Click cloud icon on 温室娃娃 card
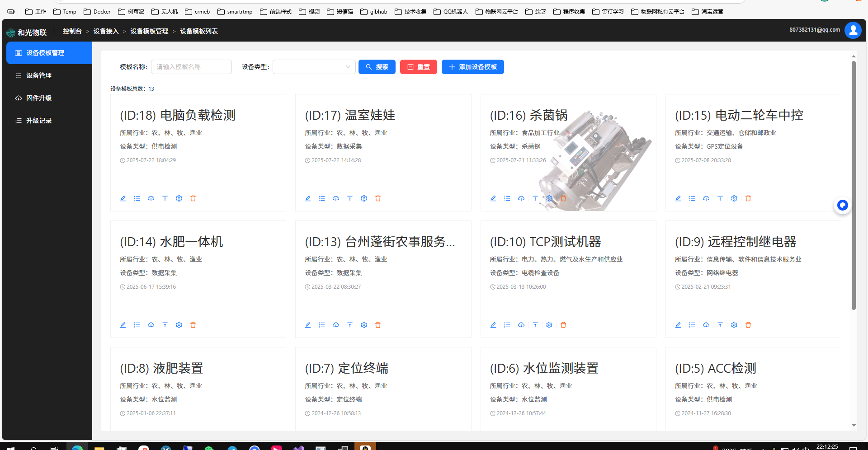 pyautogui.click(x=336, y=198)
